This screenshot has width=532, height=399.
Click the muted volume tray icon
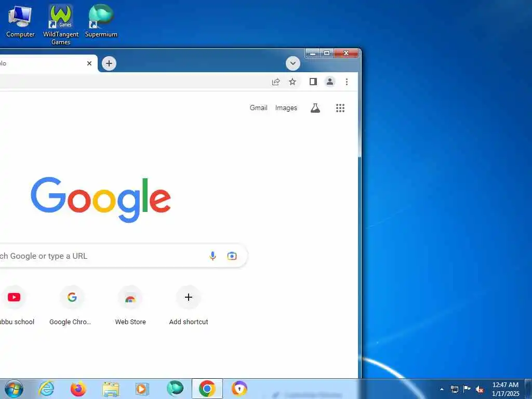(x=480, y=389)
